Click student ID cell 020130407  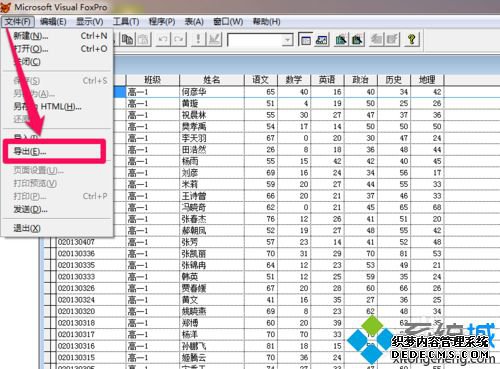pyautogui.click(x=91, y=242)
